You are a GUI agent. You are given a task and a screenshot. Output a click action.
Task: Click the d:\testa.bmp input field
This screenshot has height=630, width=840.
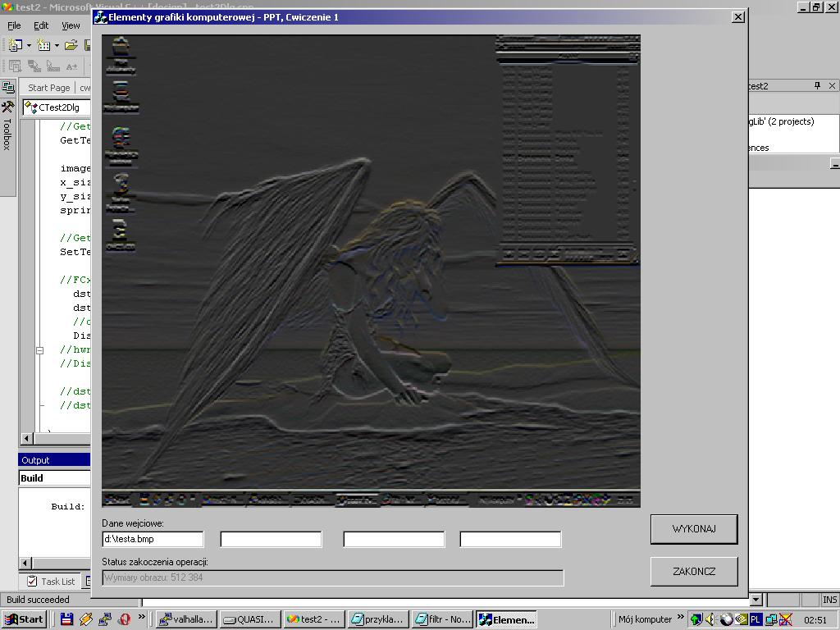[153, 539]
